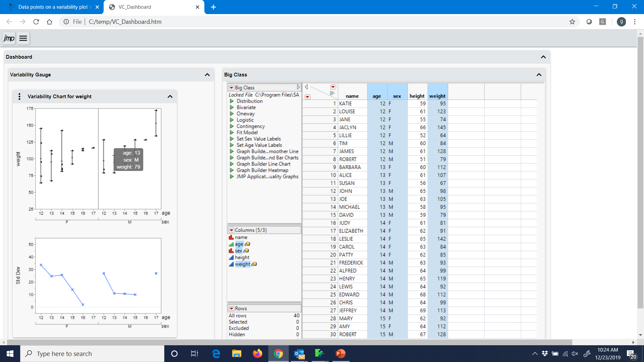The width and height of the screenshot is (644, 362).
Task: Reload the dashboard page
Action: pos(36,22)
